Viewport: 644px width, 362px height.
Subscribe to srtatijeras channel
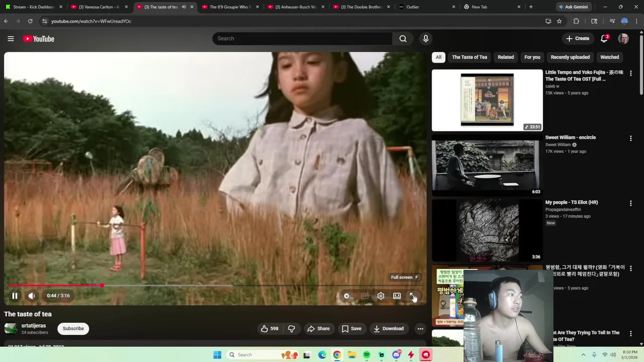pos(73,329)
